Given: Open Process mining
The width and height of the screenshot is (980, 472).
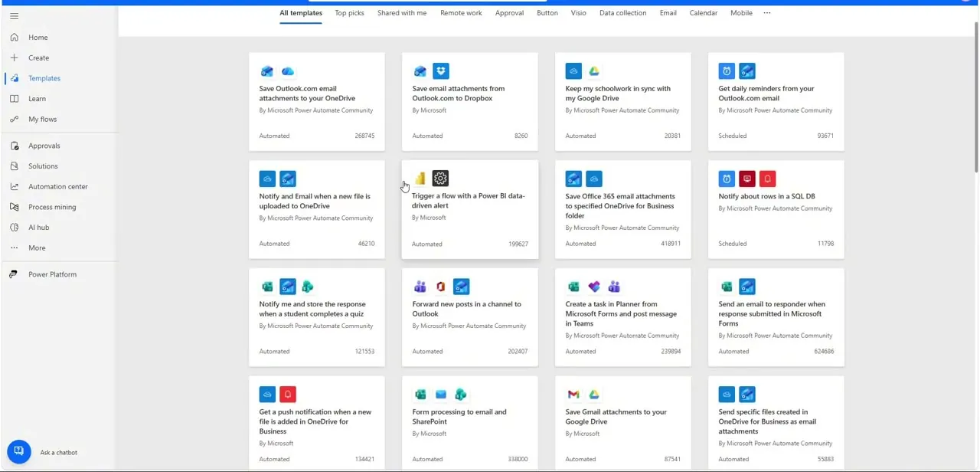Looking at the screenshot, I should (52, 207).
